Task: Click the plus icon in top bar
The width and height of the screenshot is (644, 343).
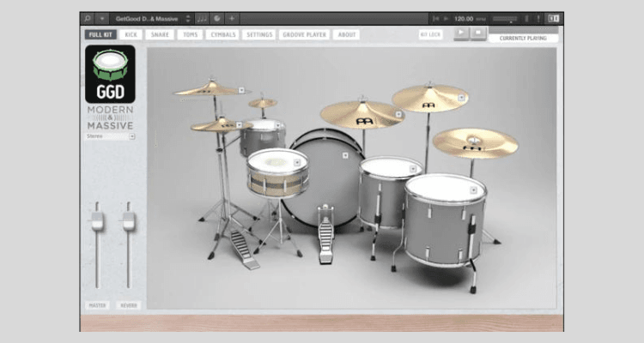Action: [232, 19]
